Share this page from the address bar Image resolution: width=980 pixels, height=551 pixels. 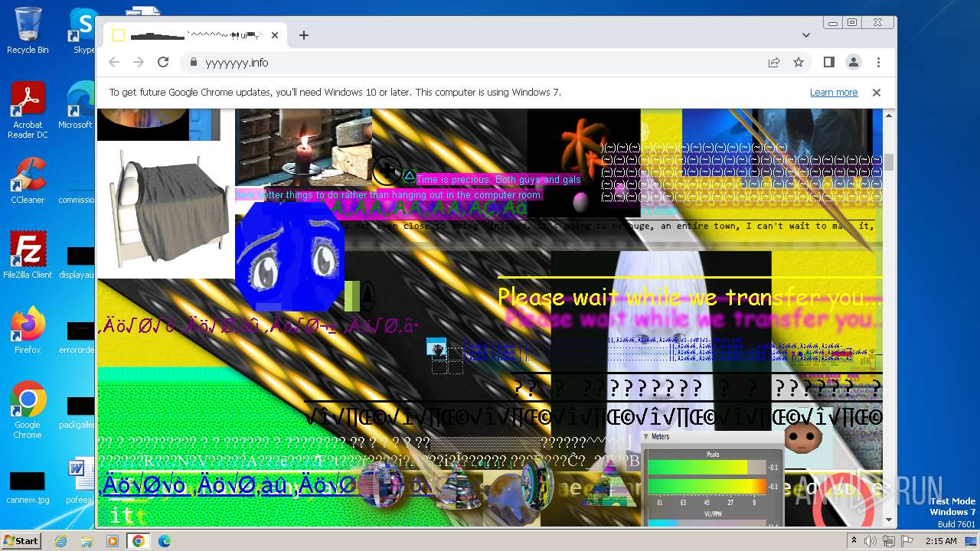tap(774, 63)
